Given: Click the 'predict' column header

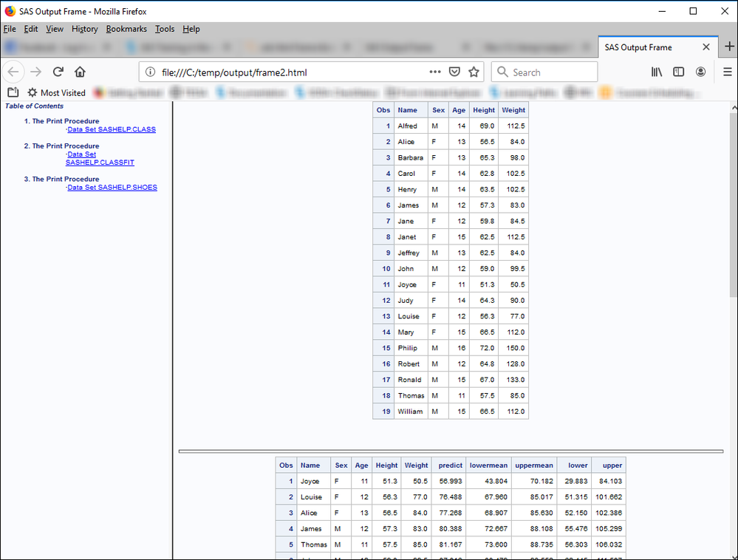Looking at the screenshot, I should pyautogui.click(x=449, y=465).
